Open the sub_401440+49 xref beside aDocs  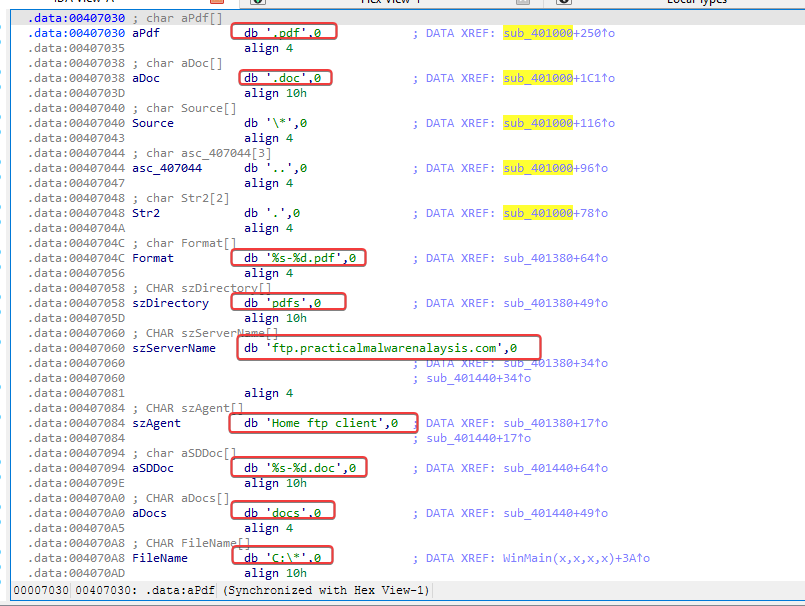click(555, 514)
